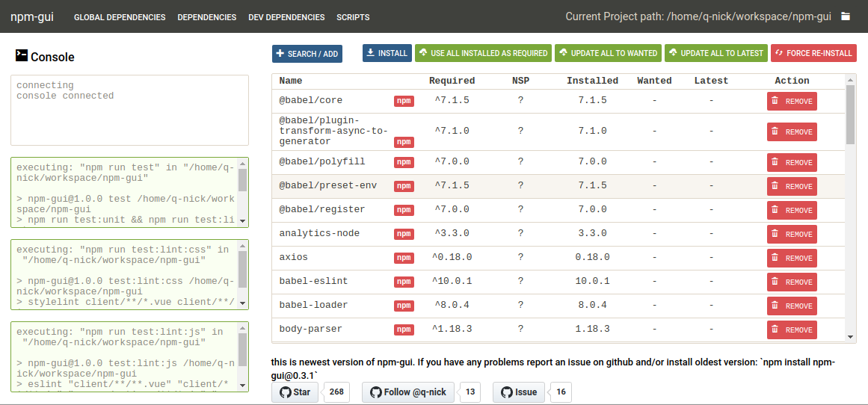Click Search / Add button
Screen dimensions: 868x405
pyautogui.click(x=307, y=54)
